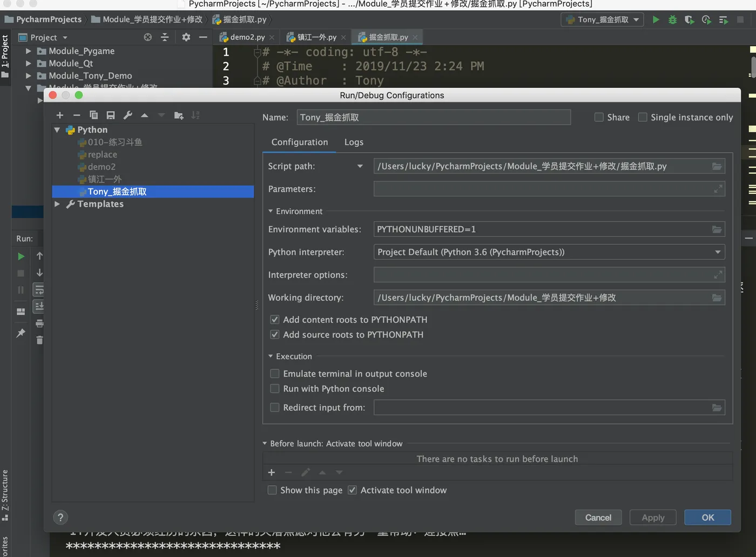The height and width of the screenshot is (557, 756).
Task: Browse for redirect input file
Action: click(x=717, y=407)
